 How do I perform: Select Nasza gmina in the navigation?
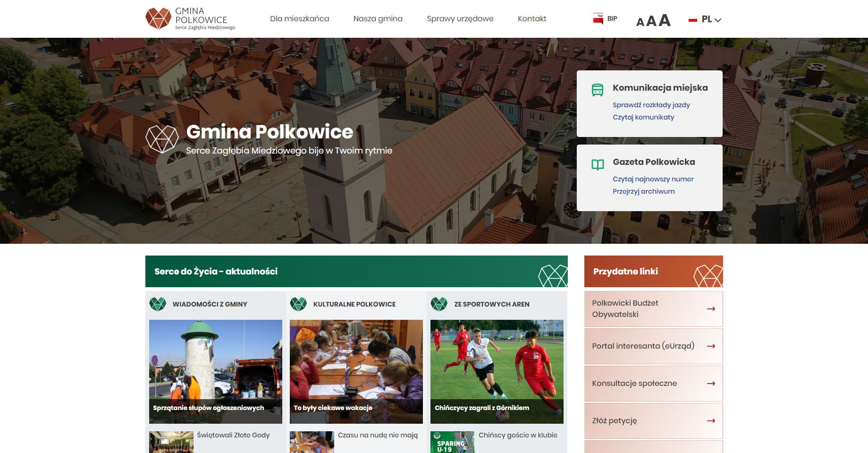[x=377, y=19]
